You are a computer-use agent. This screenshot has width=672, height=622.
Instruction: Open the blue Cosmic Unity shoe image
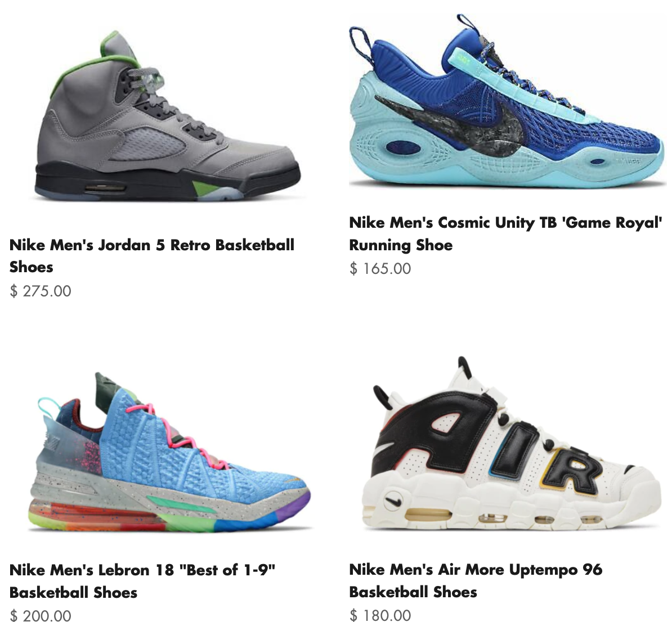[508, 101]
